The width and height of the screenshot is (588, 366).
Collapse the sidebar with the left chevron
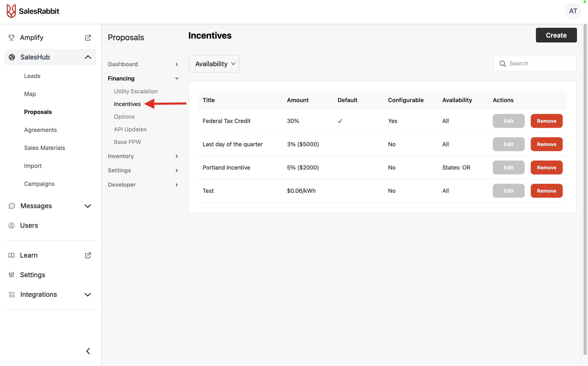(x=88, y=351)
